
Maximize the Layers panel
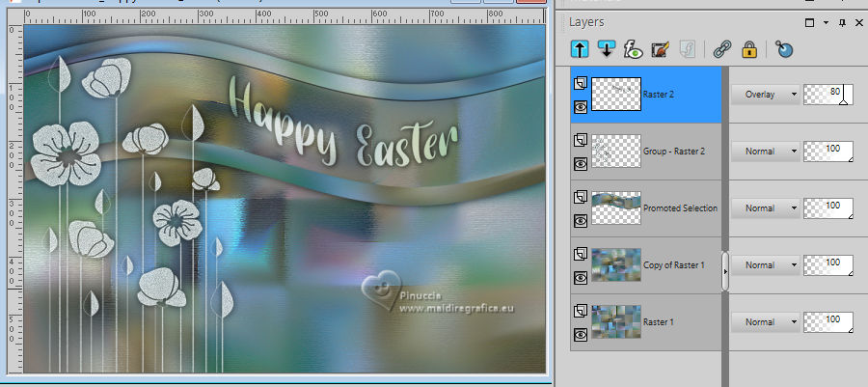[810, 21]
